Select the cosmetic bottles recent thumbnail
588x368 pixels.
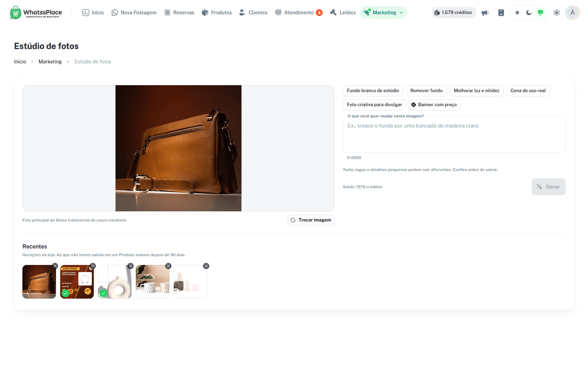(x=190, y=282)
